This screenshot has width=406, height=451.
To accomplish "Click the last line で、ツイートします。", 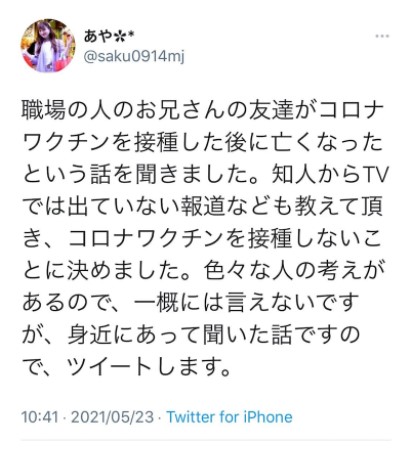I will 126,367.
